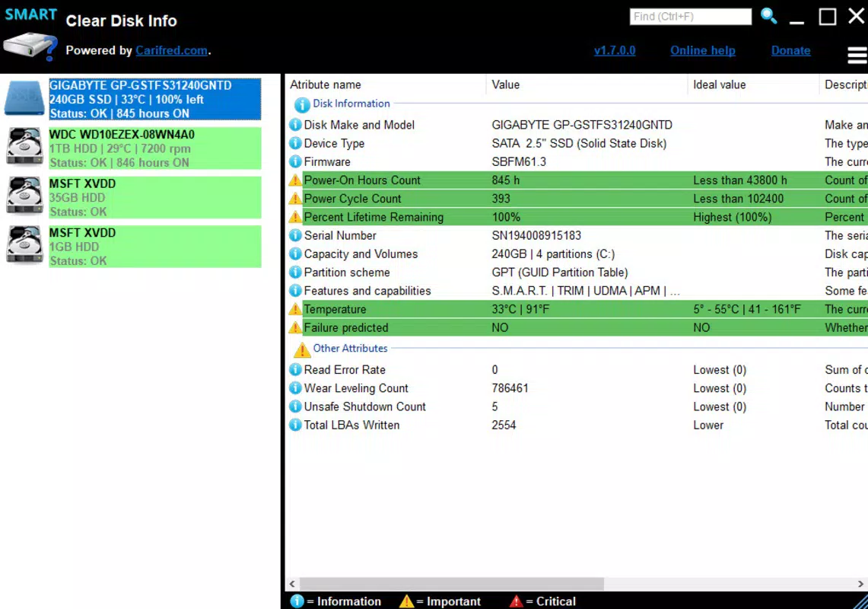The height and width of the screenshot is (609, 868).
Task: Click the 845 h power-on value
Action: (x=505, y=180)
